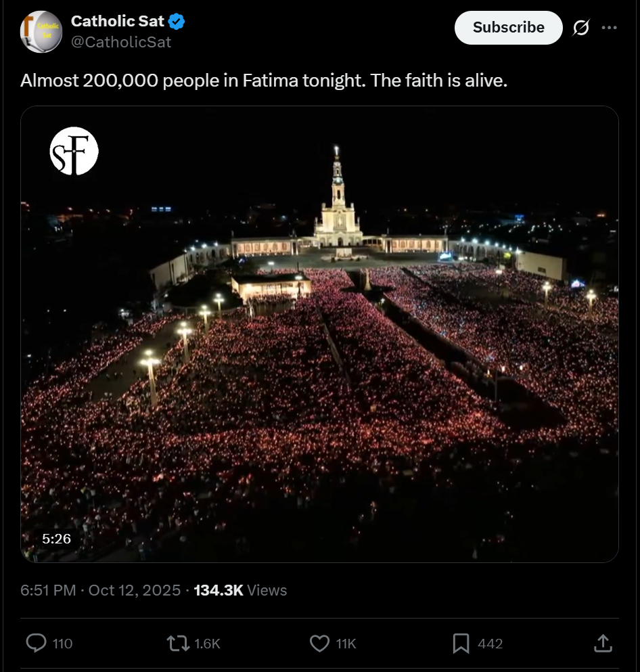Click the Catholic Sat display name
640x672 pixels.
117,22
